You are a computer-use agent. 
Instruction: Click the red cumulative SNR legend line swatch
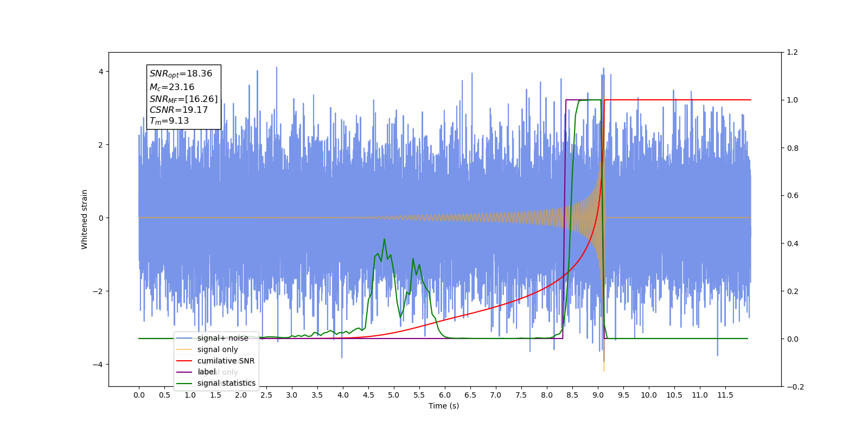point(184,361)
